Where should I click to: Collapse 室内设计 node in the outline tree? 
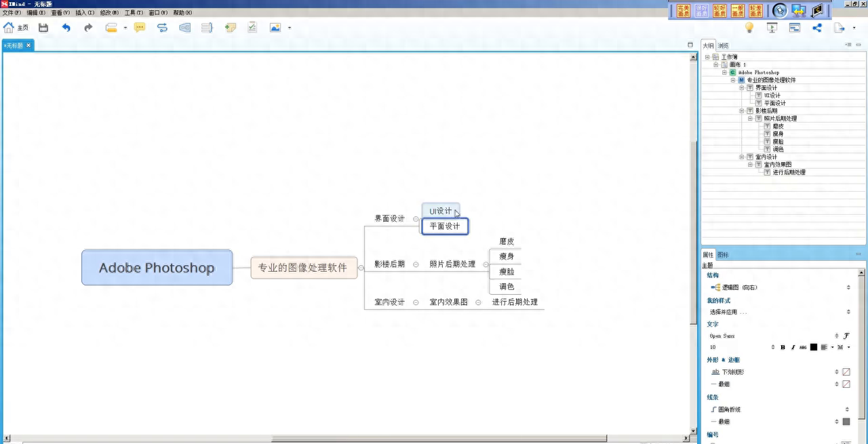[742, 157]
